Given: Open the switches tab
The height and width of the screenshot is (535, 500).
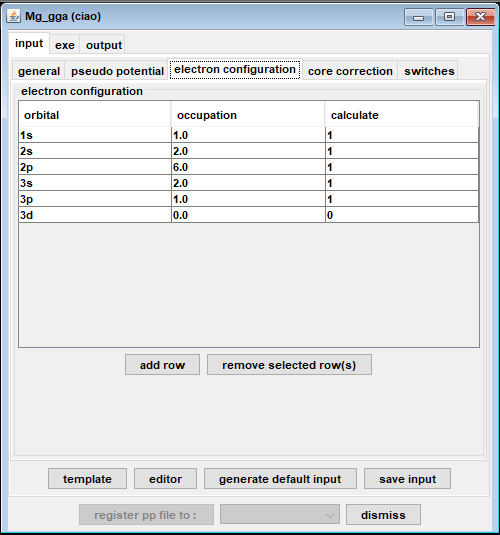Looking at the screenshot, I should 429,71.
